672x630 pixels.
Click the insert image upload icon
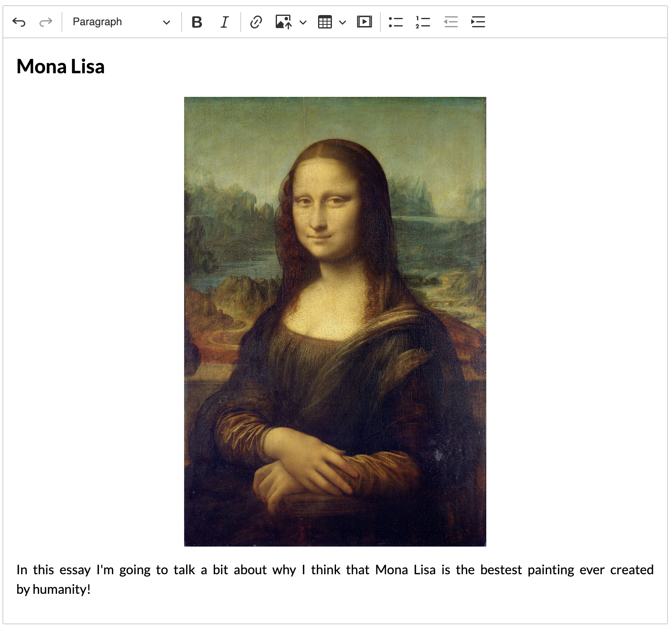[x=283, y=22]
